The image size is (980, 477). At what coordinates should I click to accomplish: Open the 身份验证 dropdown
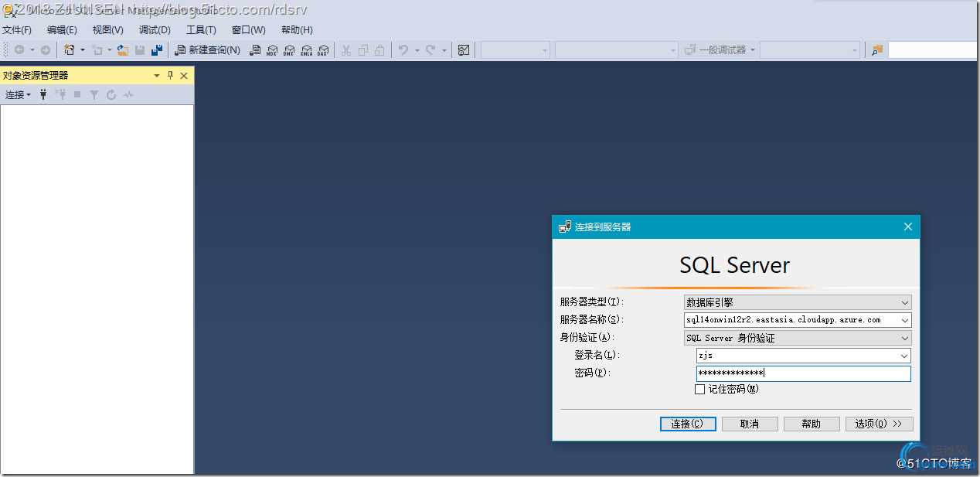tap(798, 338)
